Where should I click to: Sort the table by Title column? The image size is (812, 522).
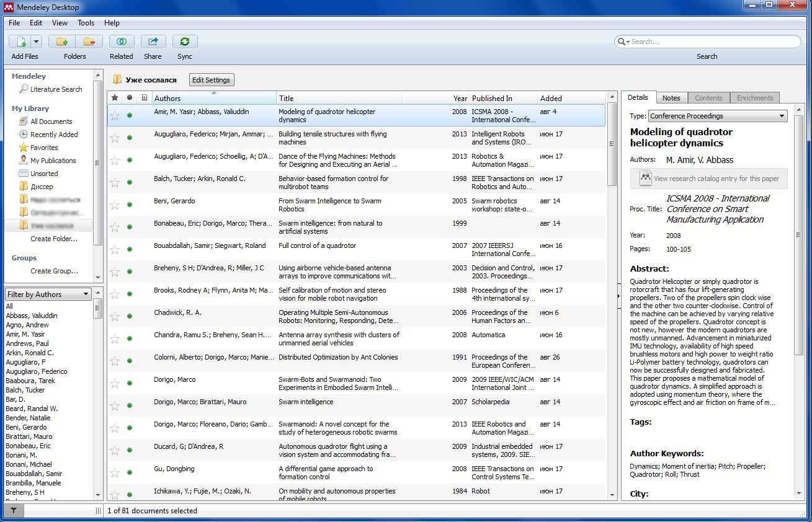pos(339,98)
